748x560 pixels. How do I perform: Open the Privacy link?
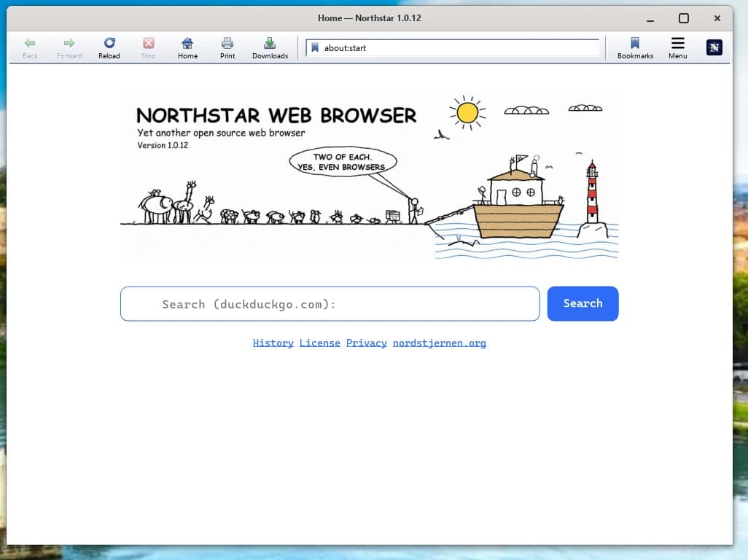pos(367,343)
